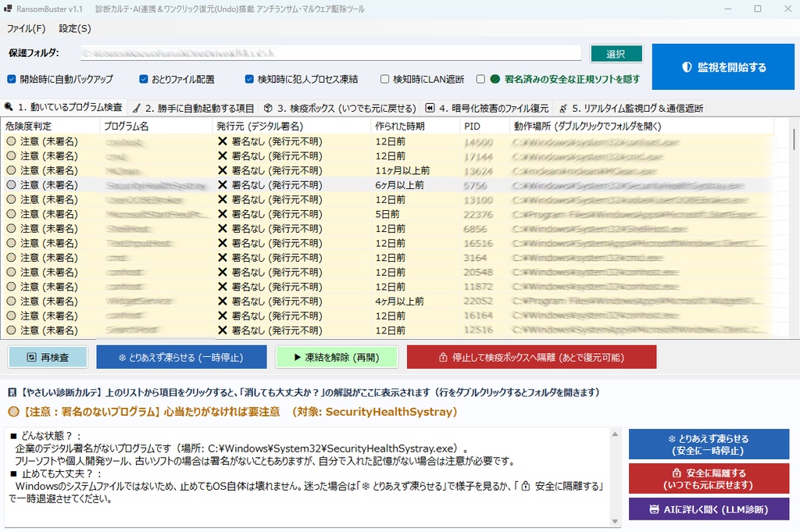Click the robot icon on AIに詳しく聞く button
Image resolution: width=800 pixels, height=532 pixels.
coord(654,509)
